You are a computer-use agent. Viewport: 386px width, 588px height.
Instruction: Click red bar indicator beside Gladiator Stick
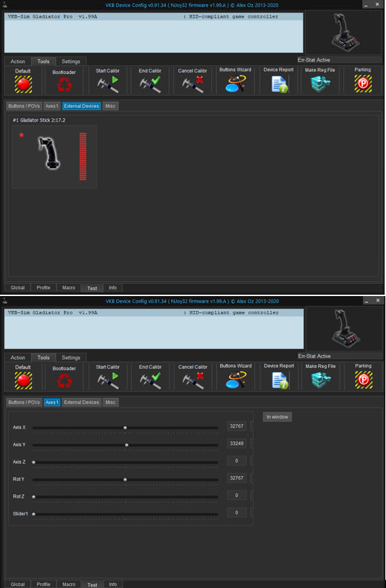(x=83, y=156)
